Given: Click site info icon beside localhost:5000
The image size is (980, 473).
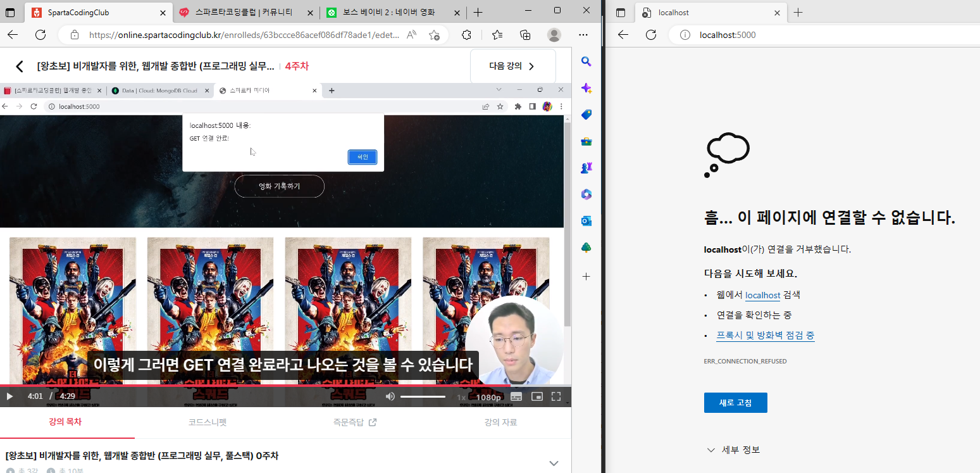Looking at the screenshot, I should (x=685, y=35).
